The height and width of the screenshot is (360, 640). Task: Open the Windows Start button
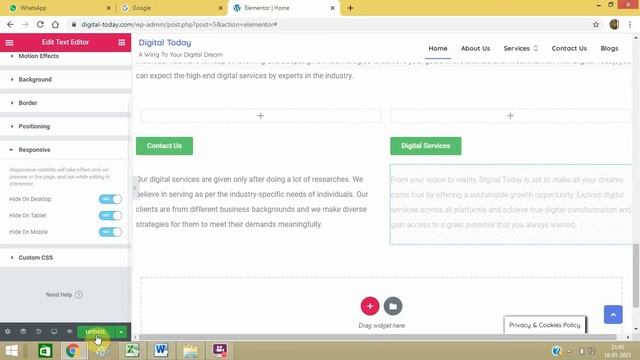(11, 351)
